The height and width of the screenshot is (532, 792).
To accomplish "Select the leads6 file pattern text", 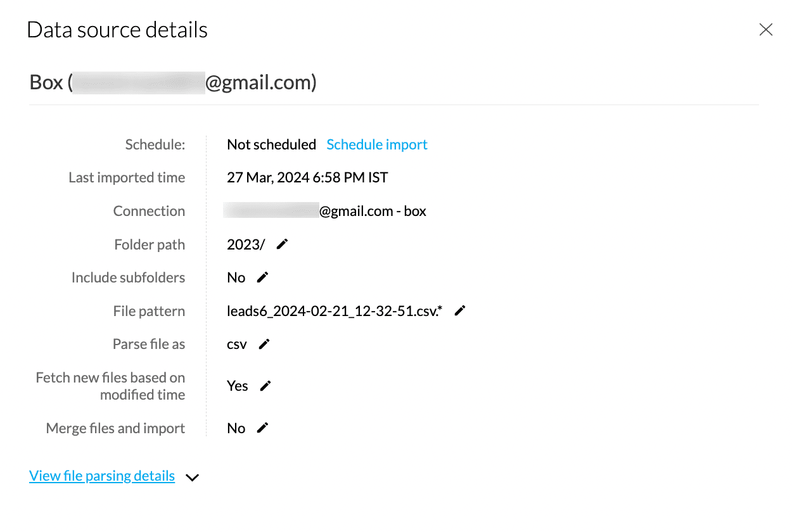I will pos(335,311).
